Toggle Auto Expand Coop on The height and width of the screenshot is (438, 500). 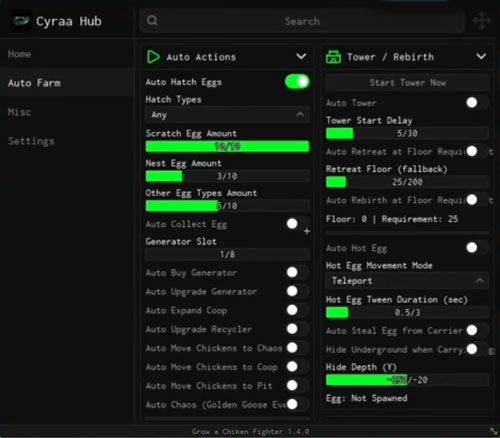click(x=298, y=310)
